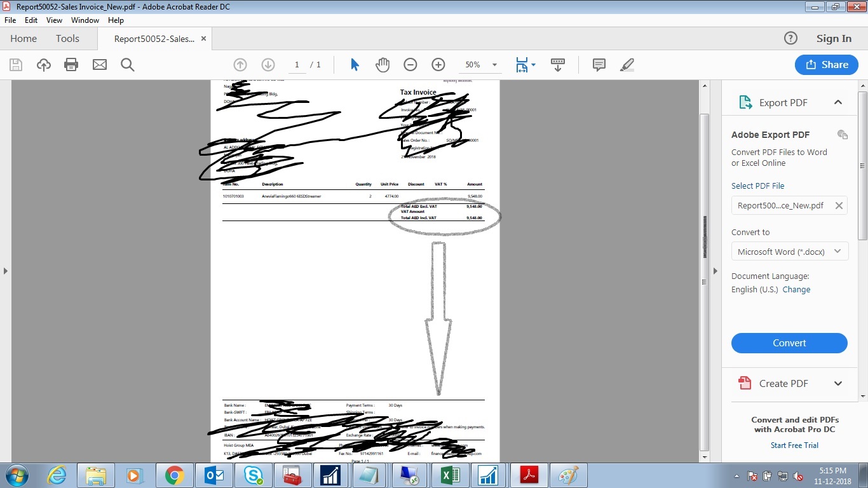The width and height of the screenshot is (868, 488).
Task: Choose the selection arrow tool
Action: [x=355, y=65]
